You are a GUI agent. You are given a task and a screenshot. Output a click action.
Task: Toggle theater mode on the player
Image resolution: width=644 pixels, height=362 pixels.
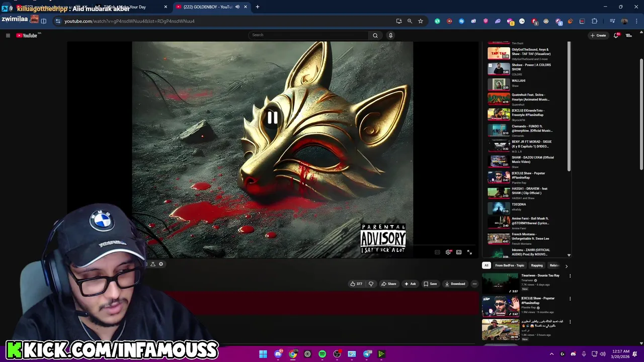(x=459, y=252)
